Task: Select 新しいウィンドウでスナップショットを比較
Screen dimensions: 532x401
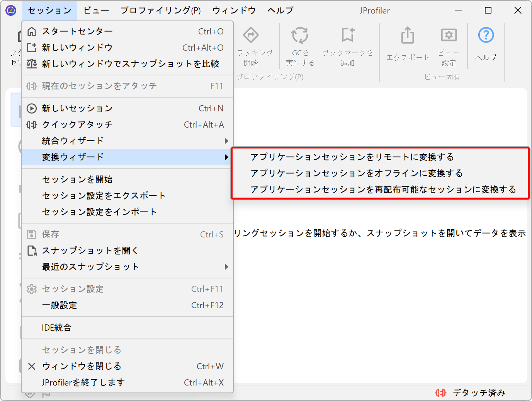Action: (x=131, y=64)
